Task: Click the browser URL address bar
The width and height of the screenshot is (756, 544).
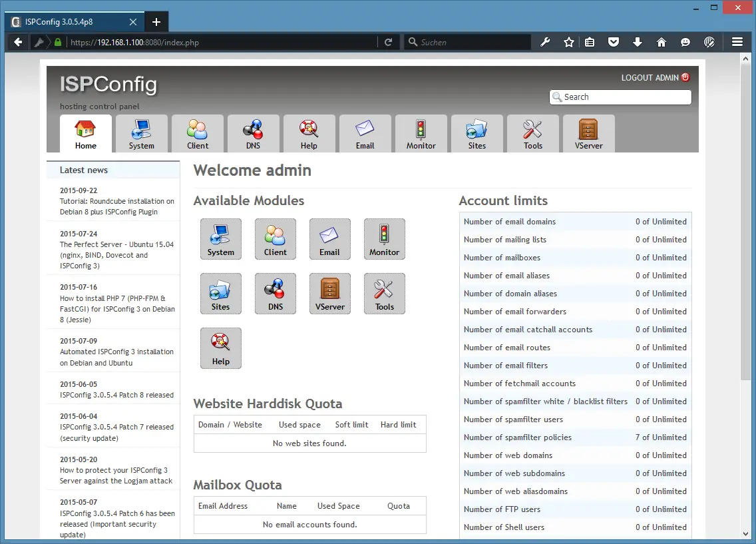Action: pyautogui.click(x=222, y=43)
